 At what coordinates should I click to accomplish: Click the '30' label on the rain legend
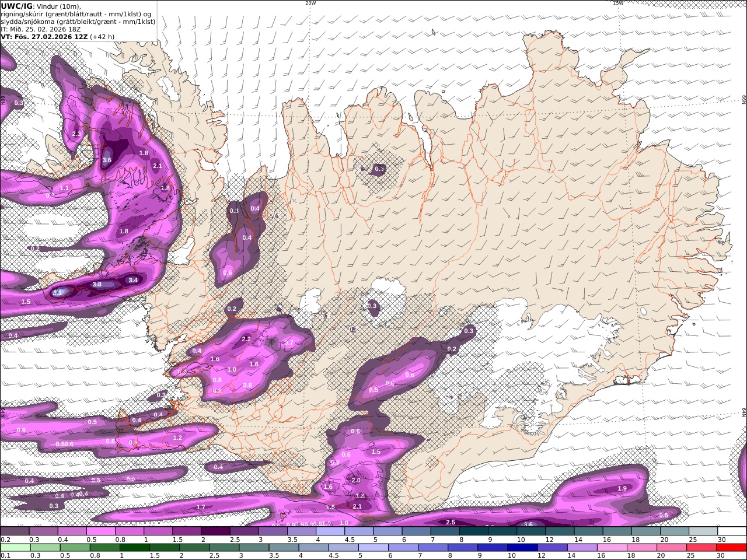click(721, 556)
